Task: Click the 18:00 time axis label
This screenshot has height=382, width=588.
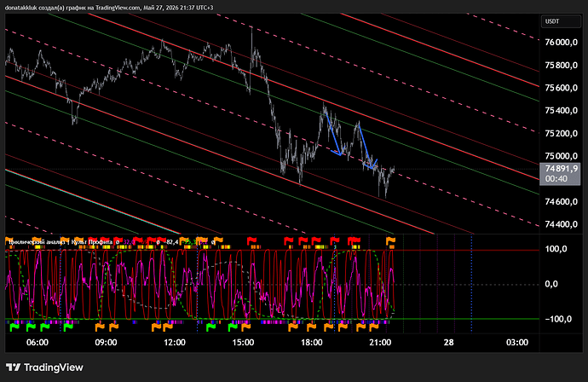Action: pyautogui.click(x=312, y=343)
